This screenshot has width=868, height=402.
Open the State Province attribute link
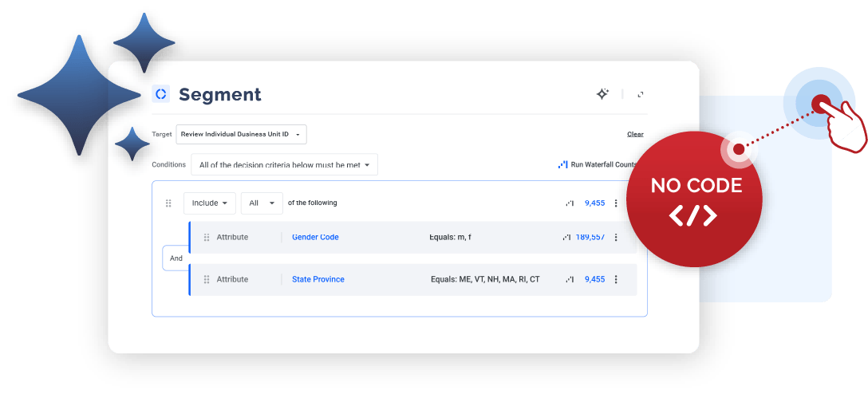pos(318,280)
